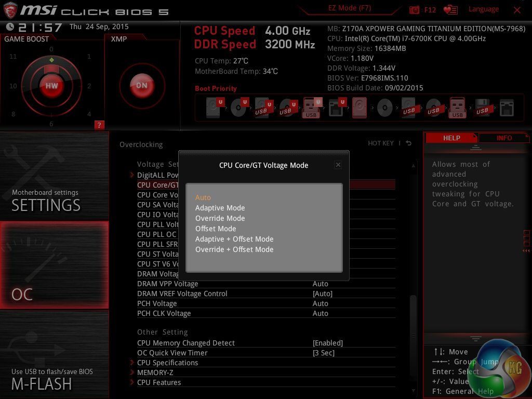Select UEFI USB CD/DVD boot icon
Image resolution: width=532 pixels, height=399 pixels.
288,108
